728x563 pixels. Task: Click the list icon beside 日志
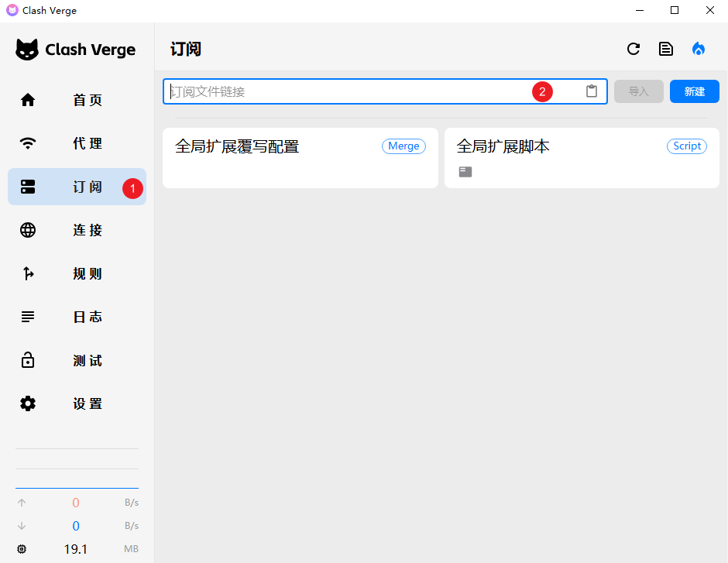click(x=28, y=317)
